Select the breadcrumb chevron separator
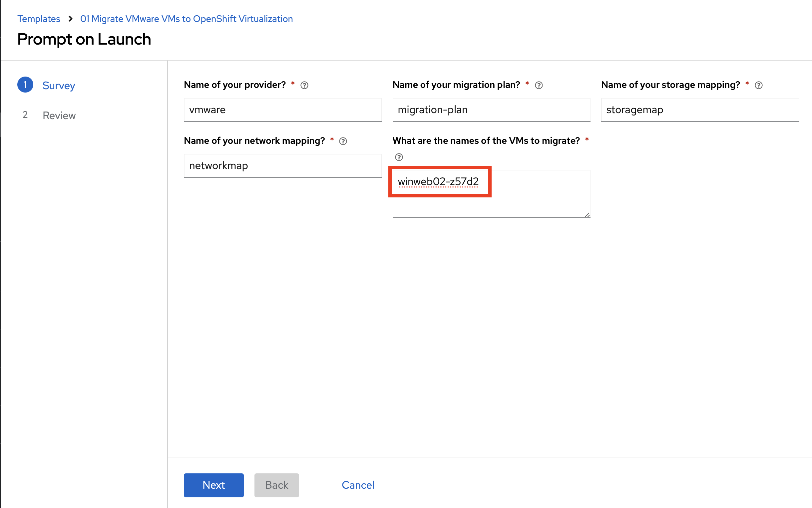This screenshot has height=508, width=812. [70, 19]
